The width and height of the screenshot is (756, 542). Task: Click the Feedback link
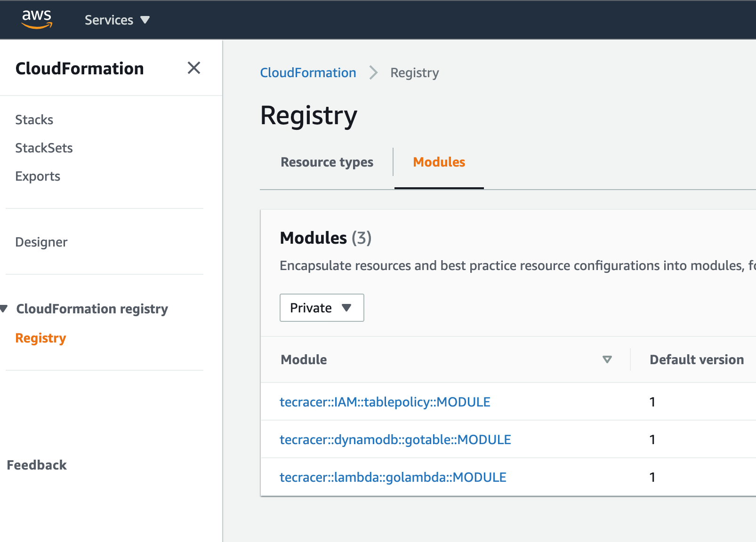tap(37, 465)
